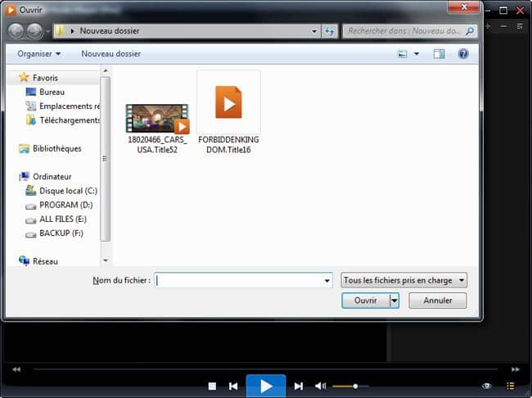Screen dimensions: 532x398
Task: Select Bibliothèques in the navigation pane
Action: click(57, 148)
